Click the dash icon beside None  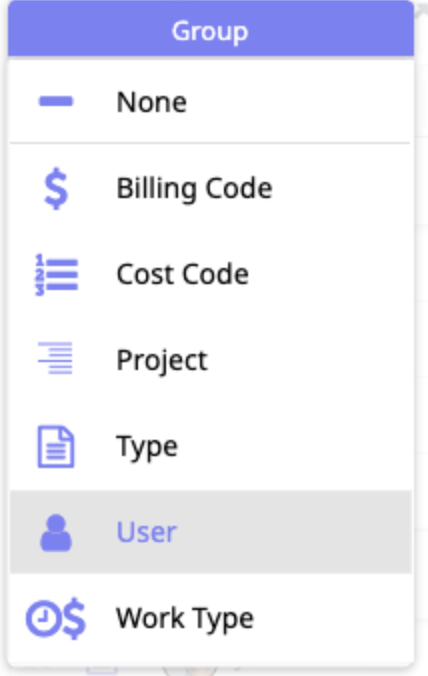(x=56, y=101)
